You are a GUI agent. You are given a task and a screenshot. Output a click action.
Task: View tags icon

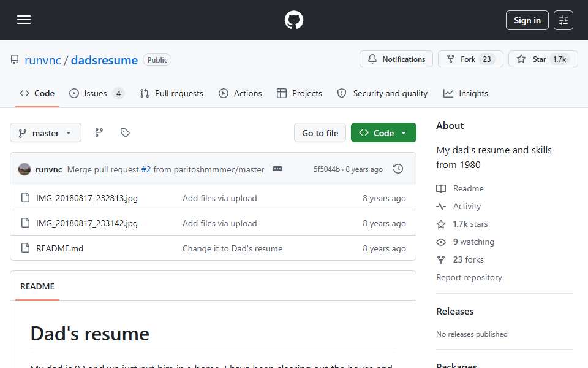125,132
